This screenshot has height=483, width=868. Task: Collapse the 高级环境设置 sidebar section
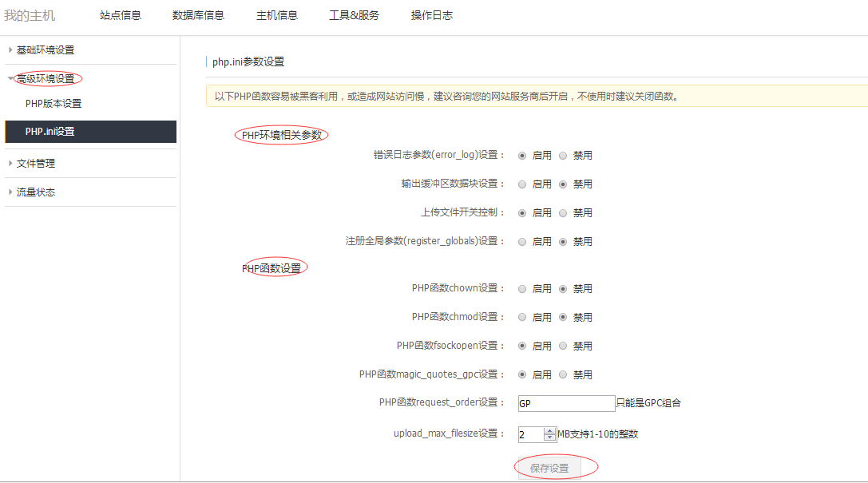pos(46,79)
